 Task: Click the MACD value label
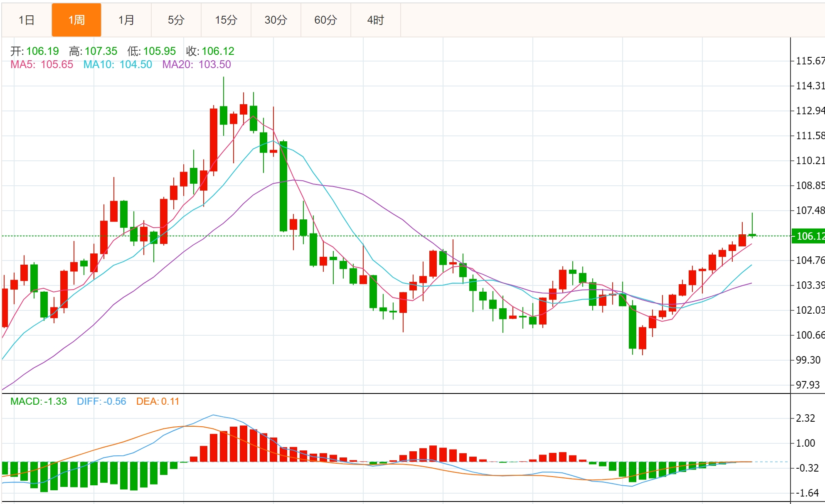pos(38,401)
